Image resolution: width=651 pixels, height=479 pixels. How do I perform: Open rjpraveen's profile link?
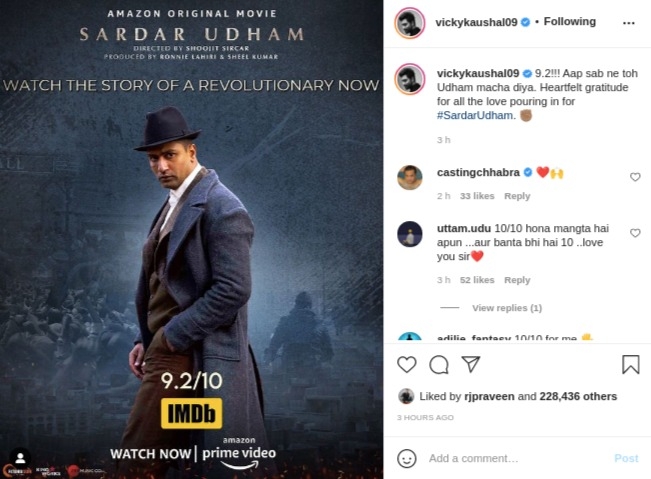pyautogui.click(x=489, y=396)
